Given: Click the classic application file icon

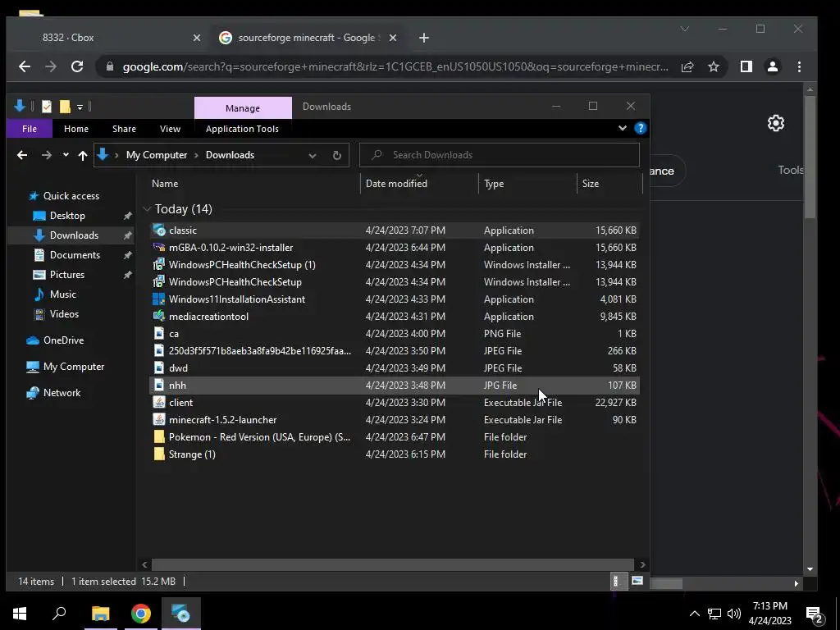Looking at the screenshot, I should (x=159, y=230).
